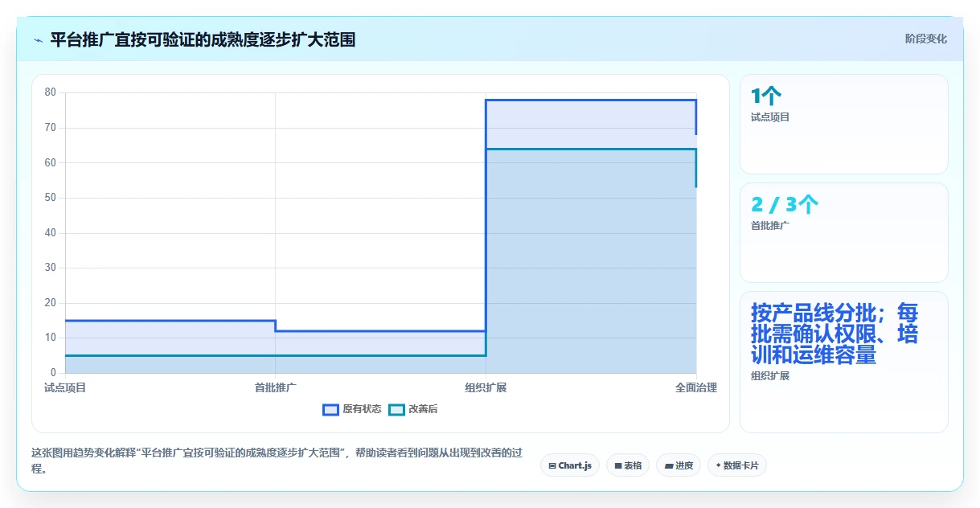Click the y-axis value 0
This screenshot has height=508, width=980.
pos(54,373)
